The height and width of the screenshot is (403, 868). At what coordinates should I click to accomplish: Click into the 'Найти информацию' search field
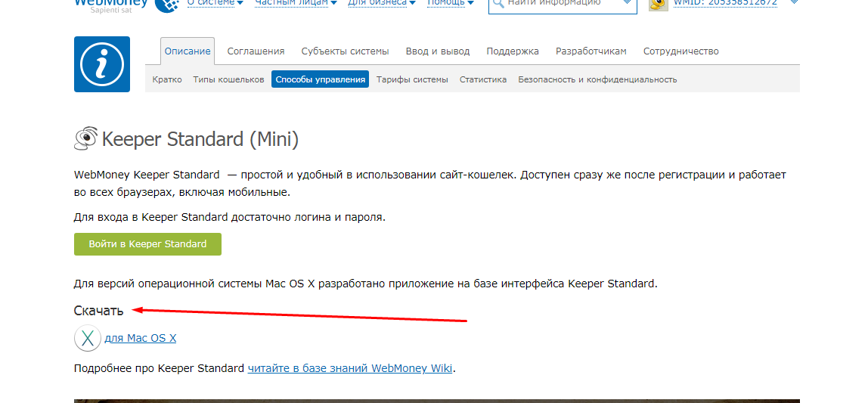coord(563,4)
